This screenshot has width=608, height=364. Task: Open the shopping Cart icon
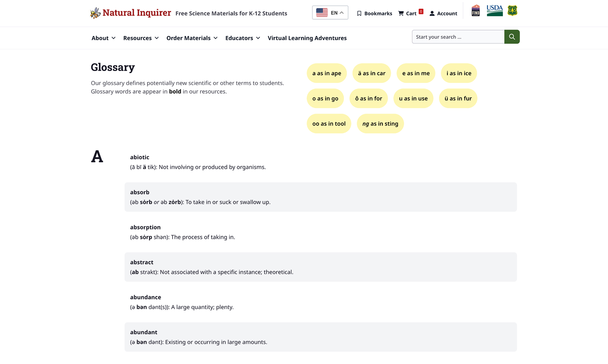click(401, 13)
